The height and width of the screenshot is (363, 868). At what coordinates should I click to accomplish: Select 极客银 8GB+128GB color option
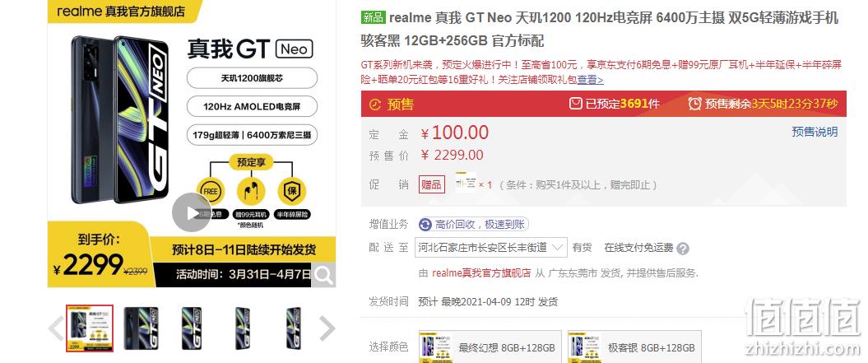pos(634,348)
